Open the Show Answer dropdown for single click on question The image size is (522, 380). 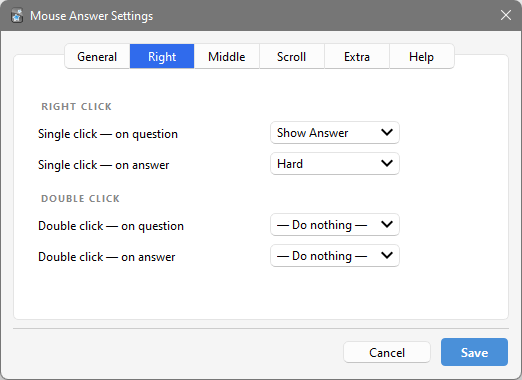335,133
